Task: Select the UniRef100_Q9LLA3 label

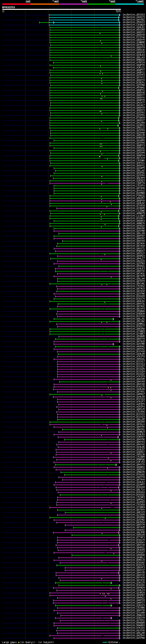Action: coord(134,58)
